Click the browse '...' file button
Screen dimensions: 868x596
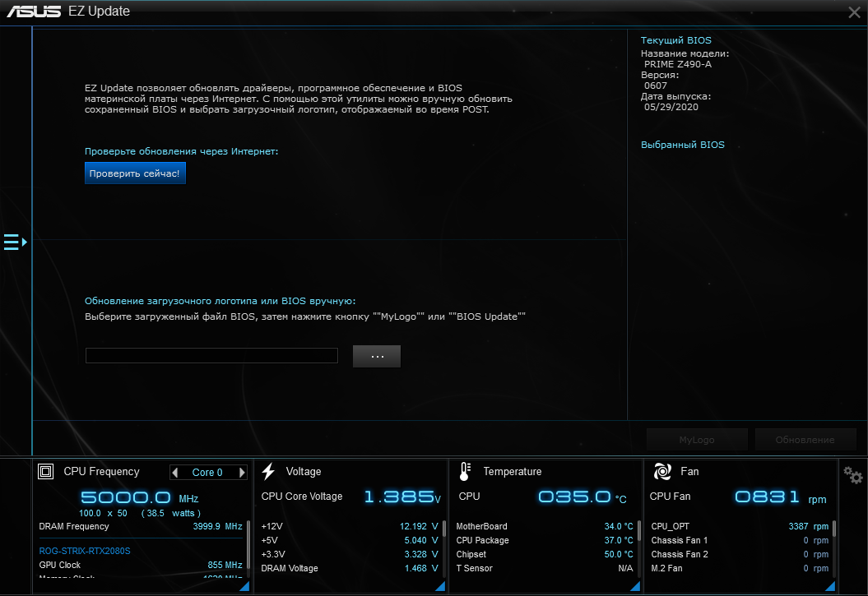377,357
